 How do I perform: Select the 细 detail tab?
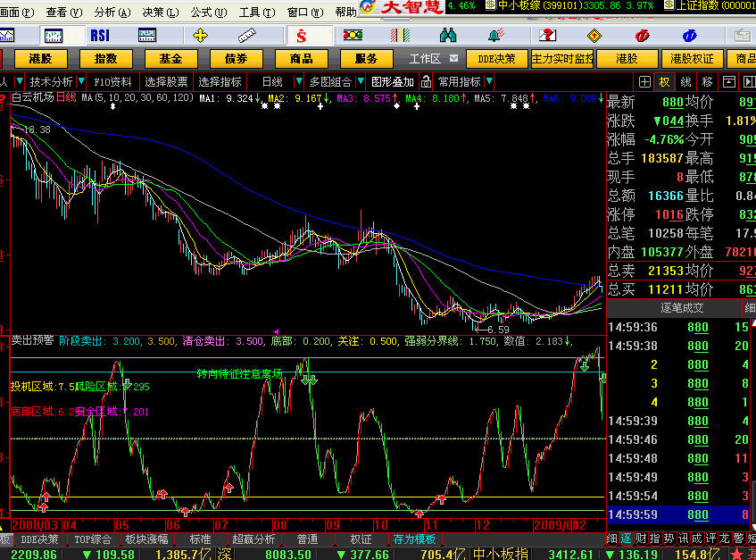pyautogui.click(x=611, y=539)
